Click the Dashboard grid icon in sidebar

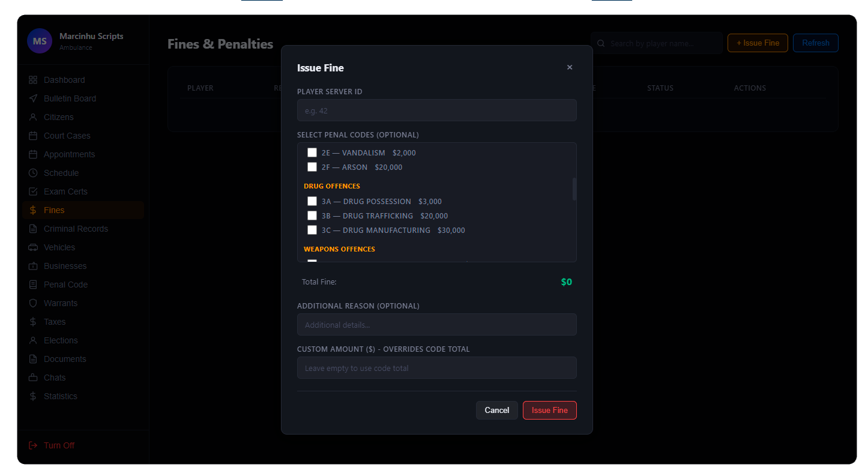[33, 80]
